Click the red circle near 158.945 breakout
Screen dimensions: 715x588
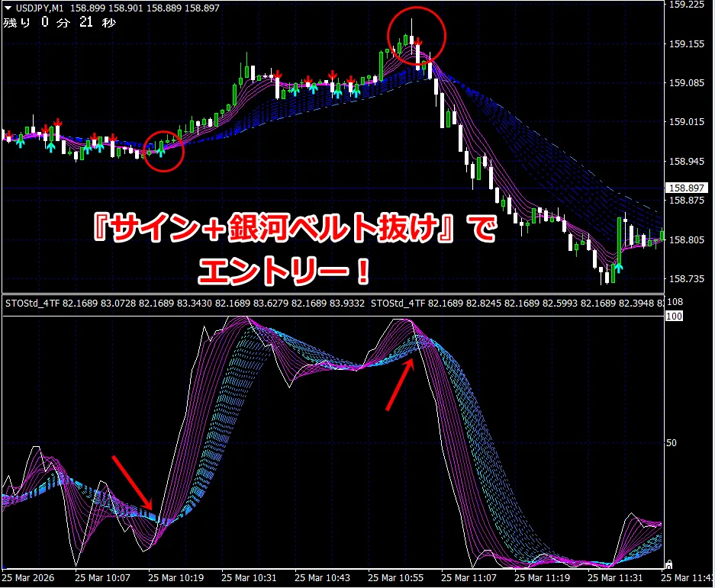pyautogui.click(x=164, y=151)
